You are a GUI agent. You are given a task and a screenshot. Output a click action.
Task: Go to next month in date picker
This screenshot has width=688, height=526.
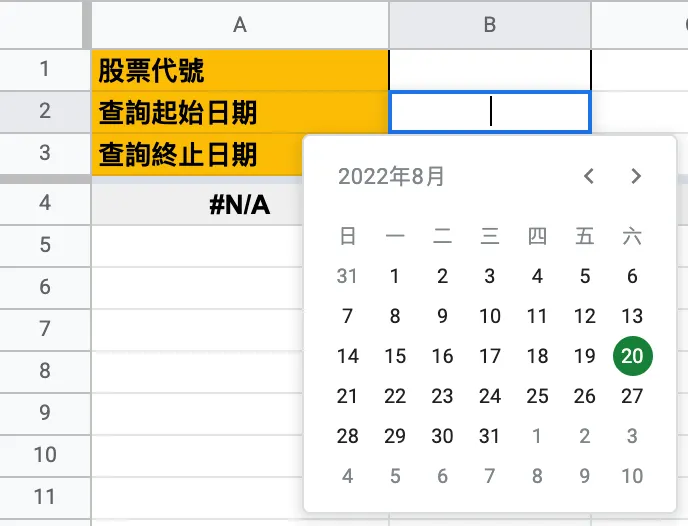[x=636, y=177]
